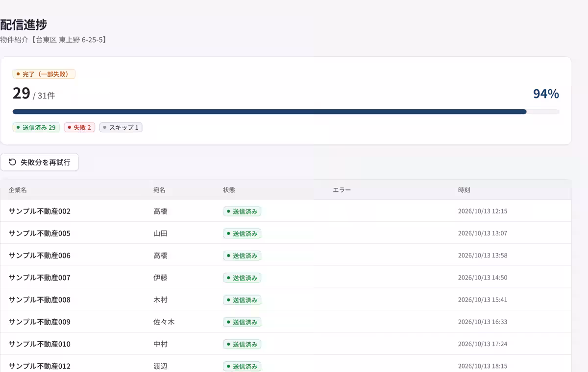
Task: Click recipient 伊藤 in the サンプル不動産007 row
Action: click(160, 278)
